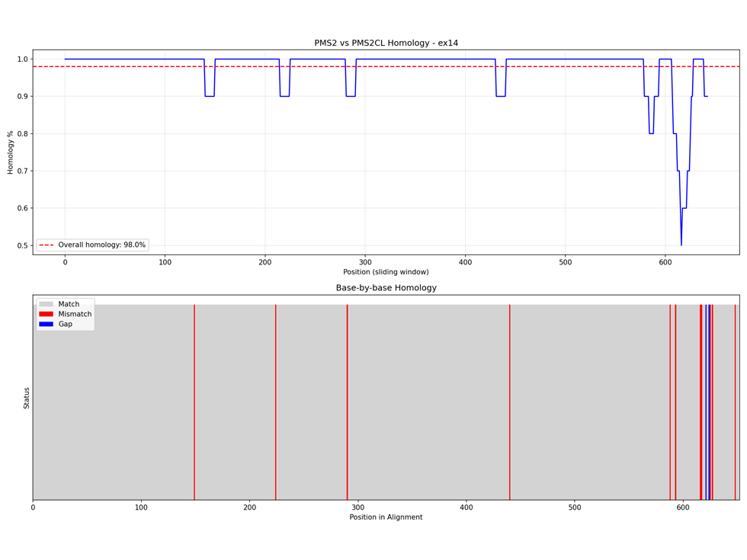The width and height of the screenshot is (747, 560).
Task: Click the "Position in Alignment" axis label
Action: [386, 517]
